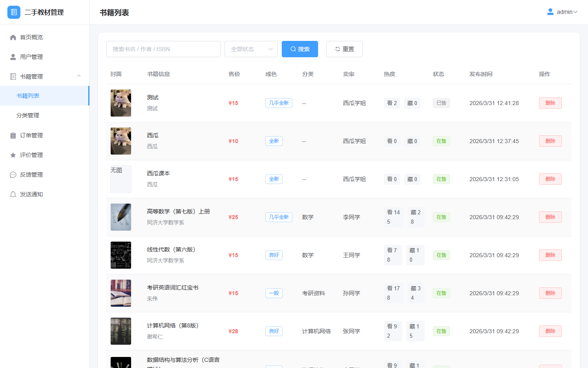
Task: Open the cover thumbnail of 考研英语词汇红宝书
Action: [121, 293]
